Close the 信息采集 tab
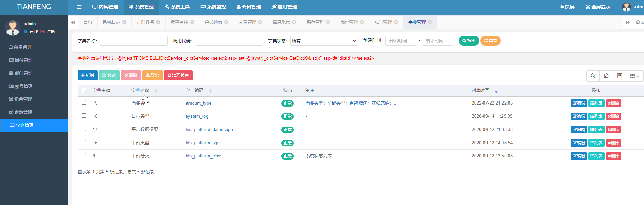This screenshot has height=205, width=644. (294, 22)
